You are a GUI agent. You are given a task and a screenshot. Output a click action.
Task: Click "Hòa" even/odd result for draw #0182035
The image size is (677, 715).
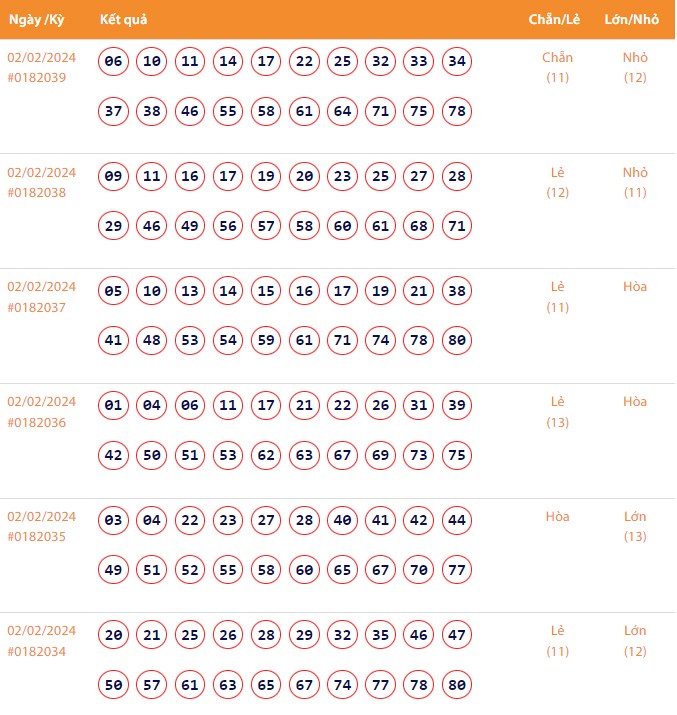click(x=557, y=517)
